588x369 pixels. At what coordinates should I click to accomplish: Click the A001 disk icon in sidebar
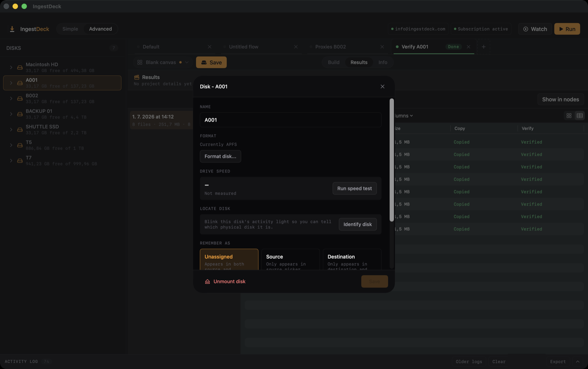20,83
